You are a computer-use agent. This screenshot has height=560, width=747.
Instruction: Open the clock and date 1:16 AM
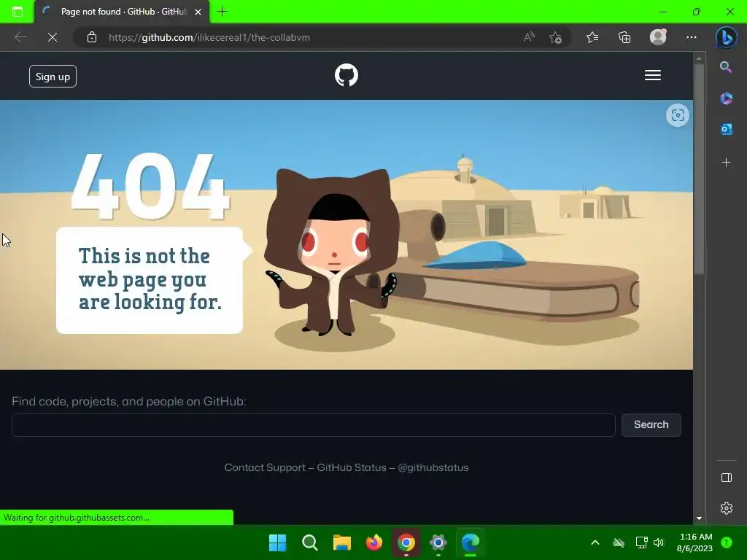point(694,542)
